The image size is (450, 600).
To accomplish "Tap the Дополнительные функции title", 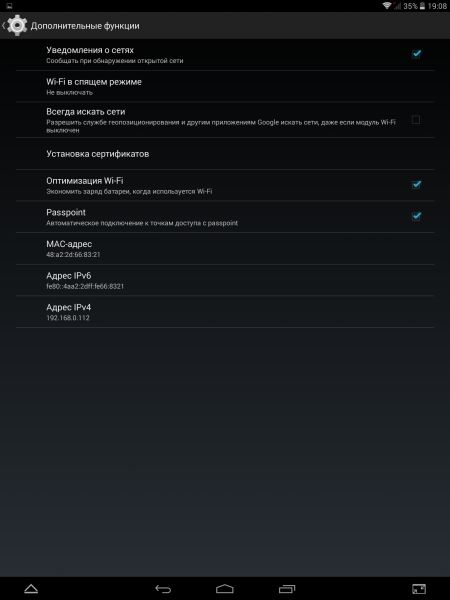I will (85, 26).
